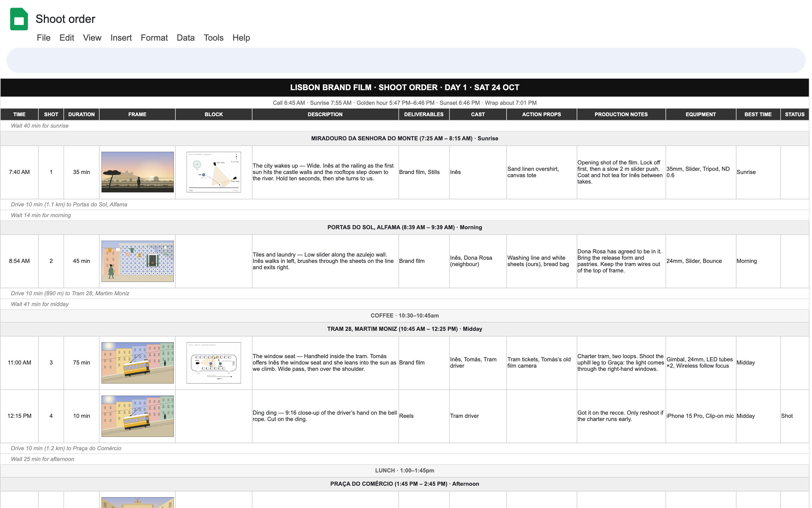Open the View menu

tap(92, 38)
